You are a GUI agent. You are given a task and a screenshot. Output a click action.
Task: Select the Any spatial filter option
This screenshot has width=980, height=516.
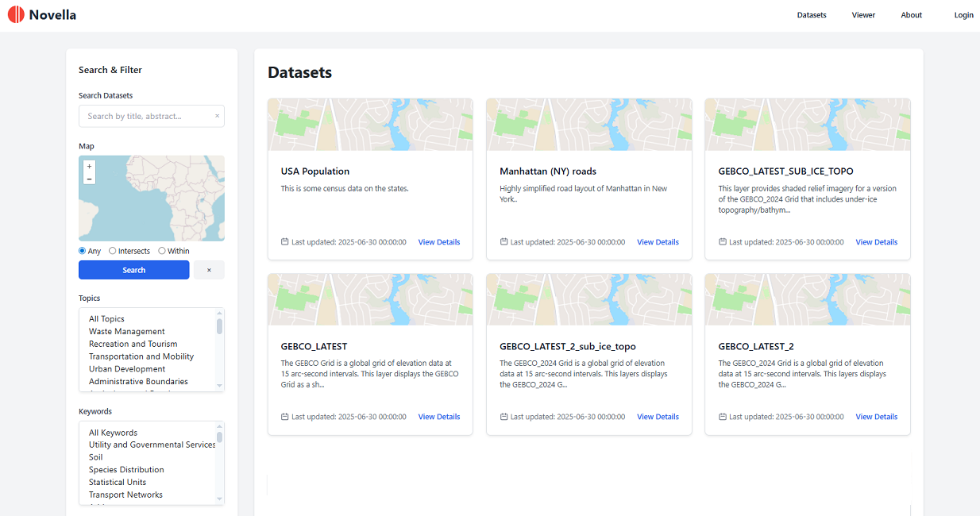coord(83,251)
